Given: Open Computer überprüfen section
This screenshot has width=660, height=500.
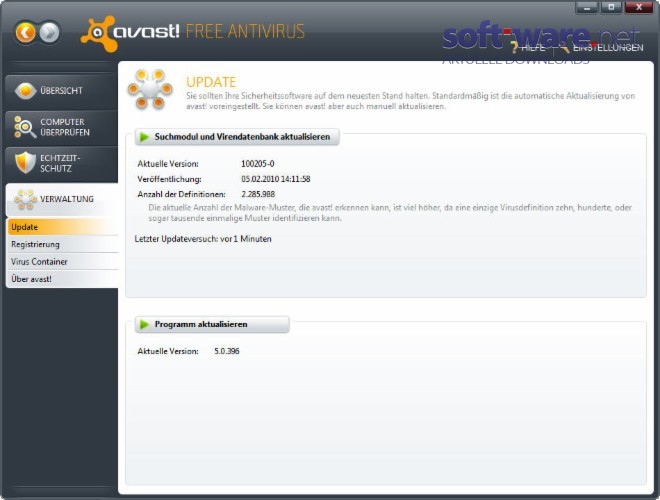Looking at the screenshot, I should click(x=61, y=127).
